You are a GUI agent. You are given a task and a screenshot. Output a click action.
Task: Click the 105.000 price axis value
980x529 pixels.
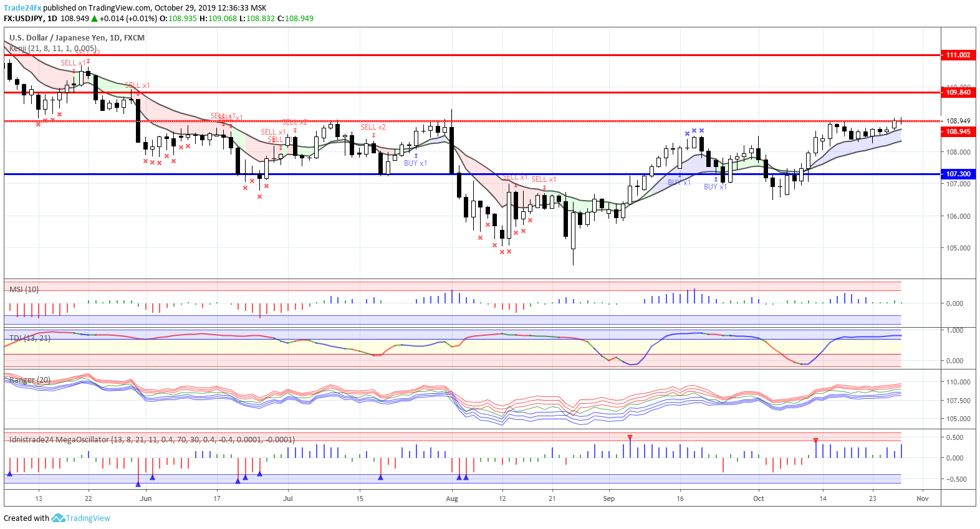pyautogui.click(x=958, y=248)
